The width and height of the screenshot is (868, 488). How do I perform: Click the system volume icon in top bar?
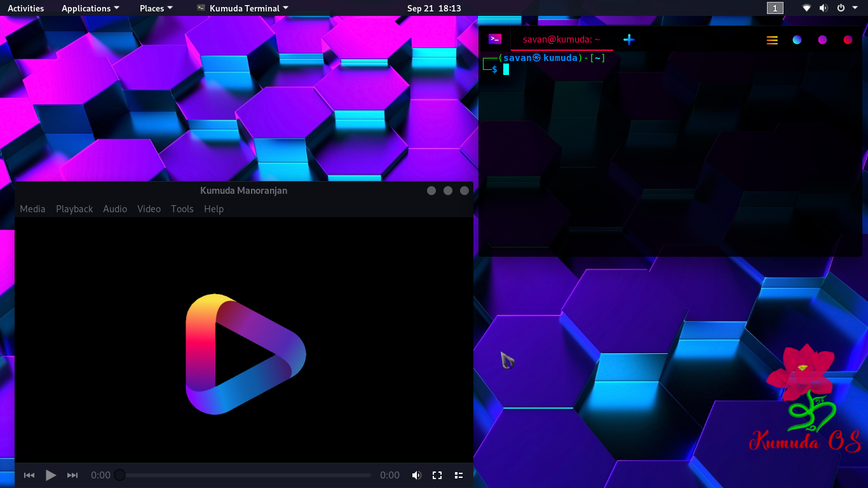point(824,8)
